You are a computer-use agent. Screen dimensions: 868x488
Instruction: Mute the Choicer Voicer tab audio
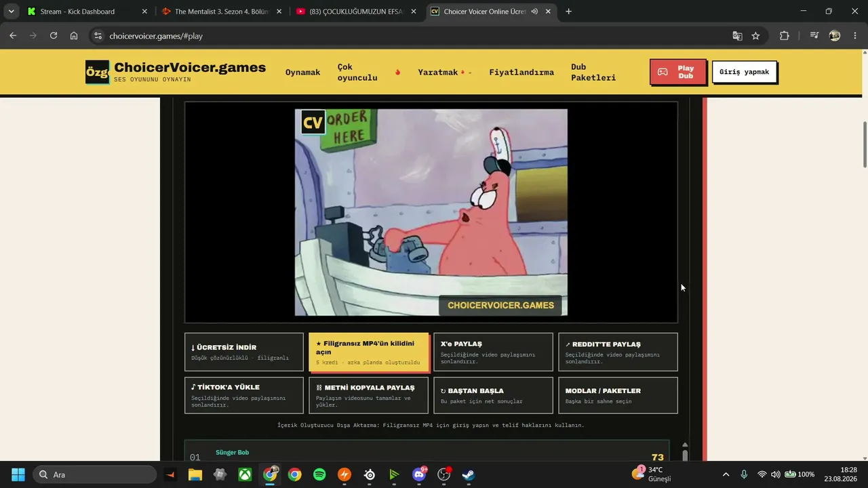click(534, 12)
